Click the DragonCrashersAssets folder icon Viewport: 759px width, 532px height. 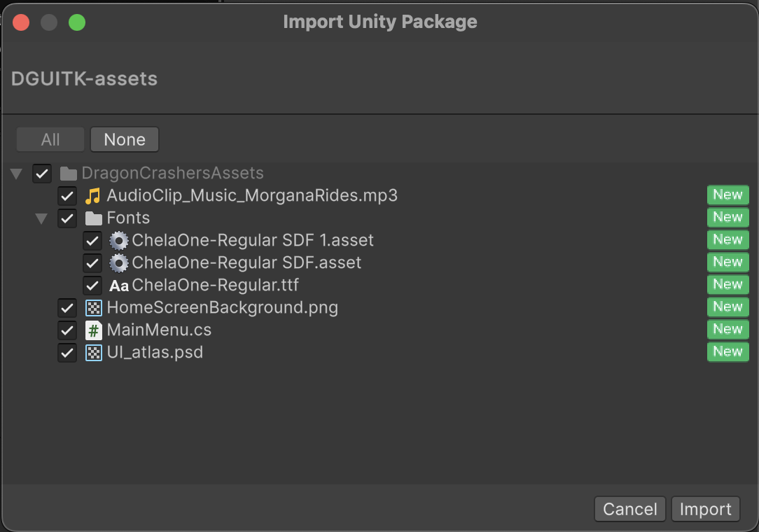tap(68, 174)
